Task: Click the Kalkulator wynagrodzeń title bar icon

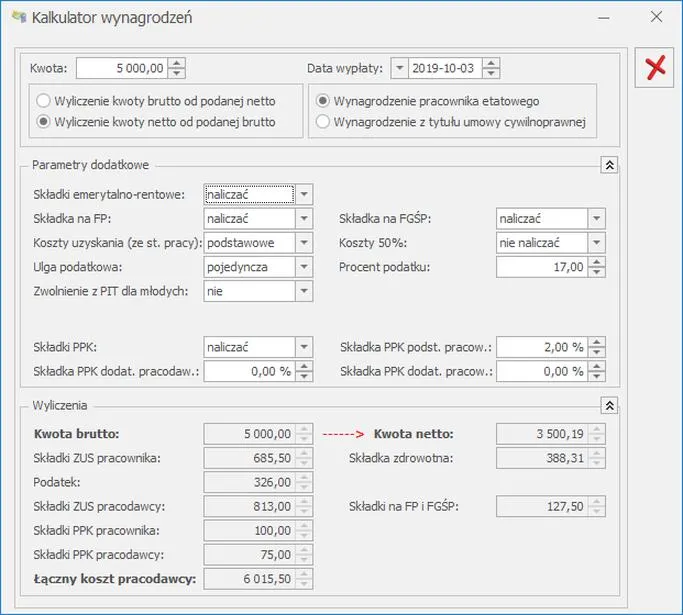Action: 18,17
